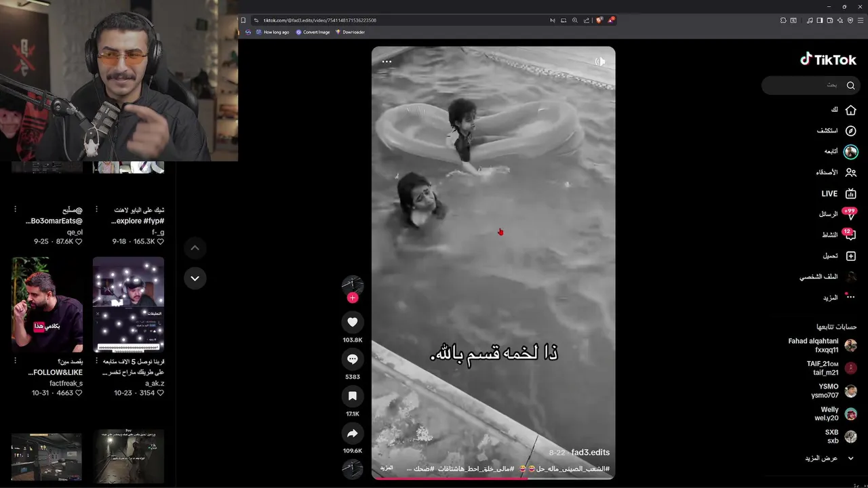This screenshot has width=868, height=488.
Task: Open the LIVE menu item
Action: [x=840, y=194]
